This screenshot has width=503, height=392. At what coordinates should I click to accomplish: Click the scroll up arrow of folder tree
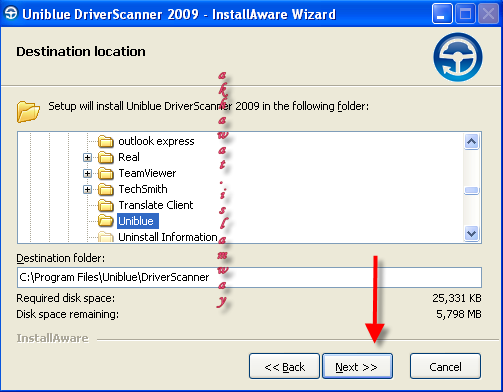[472, 142]
